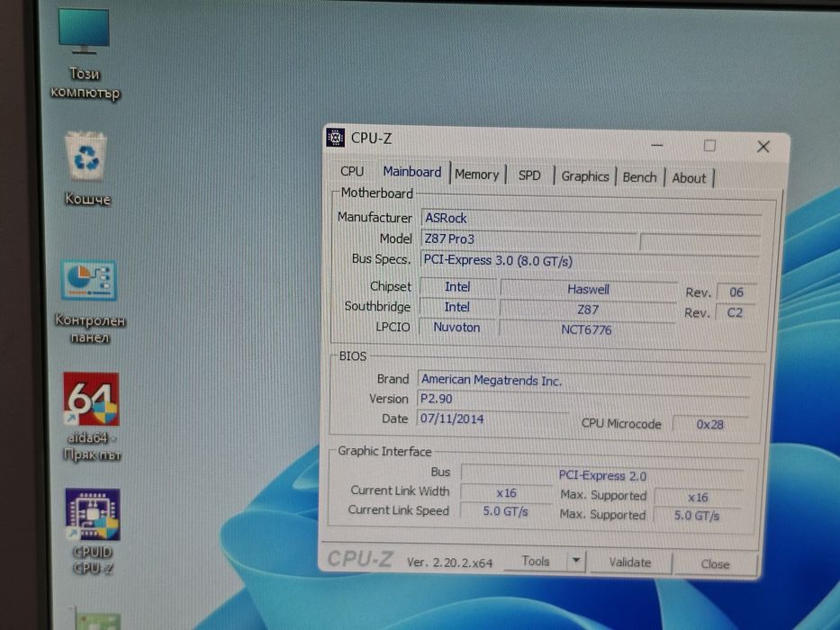Open the Контролен панел desktop icon

click(x=89, y=301)
